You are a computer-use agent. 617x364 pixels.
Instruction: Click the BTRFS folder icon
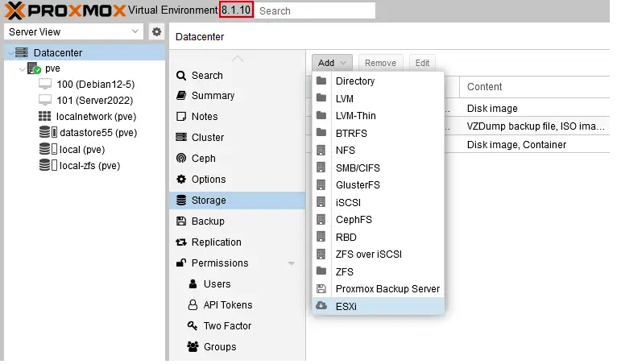pos(321,133)
